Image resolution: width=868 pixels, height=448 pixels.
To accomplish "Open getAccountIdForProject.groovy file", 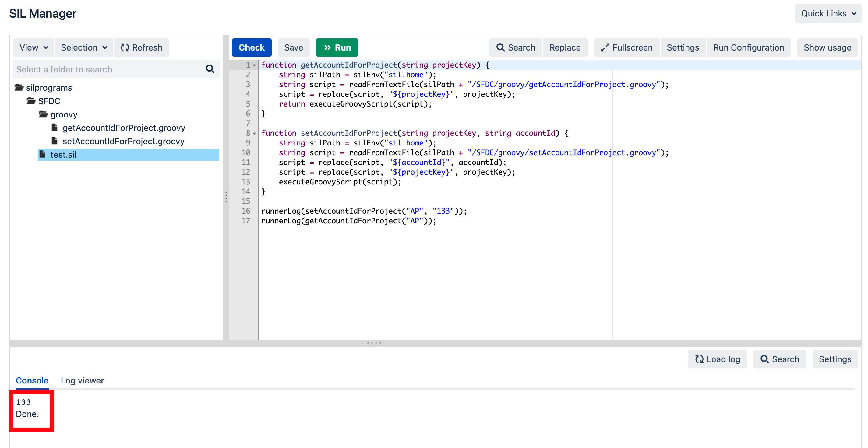I will pyautogui.click(x=124, y=128).
